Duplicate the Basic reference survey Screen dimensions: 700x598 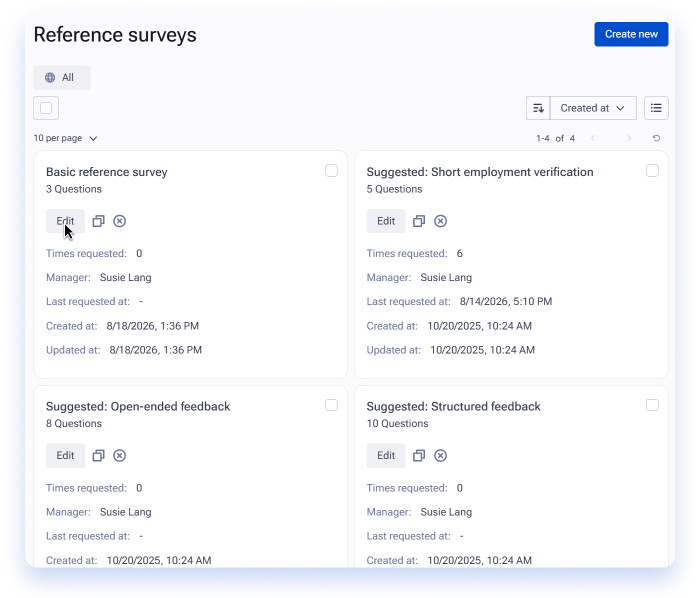coord(98,221)
